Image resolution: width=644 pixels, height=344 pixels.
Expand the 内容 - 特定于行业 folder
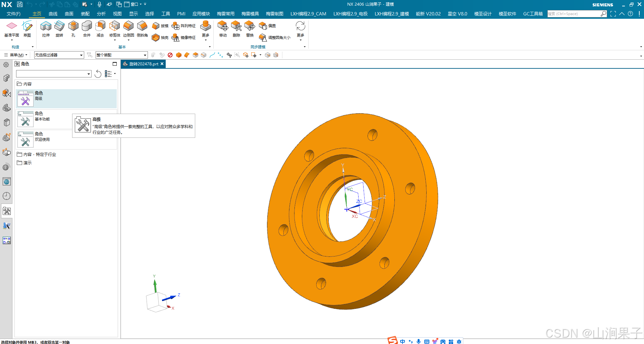(x=37, y=154)
